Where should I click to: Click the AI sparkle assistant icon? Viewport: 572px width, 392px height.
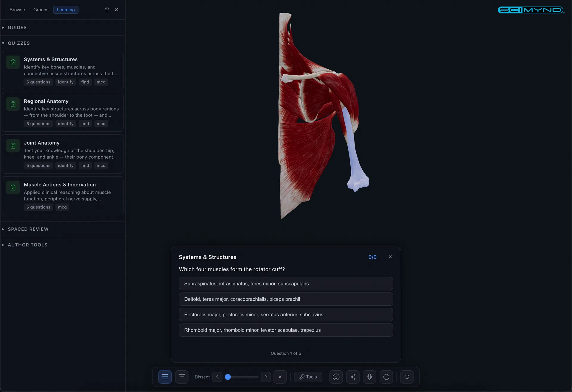(x=353, y=377)
